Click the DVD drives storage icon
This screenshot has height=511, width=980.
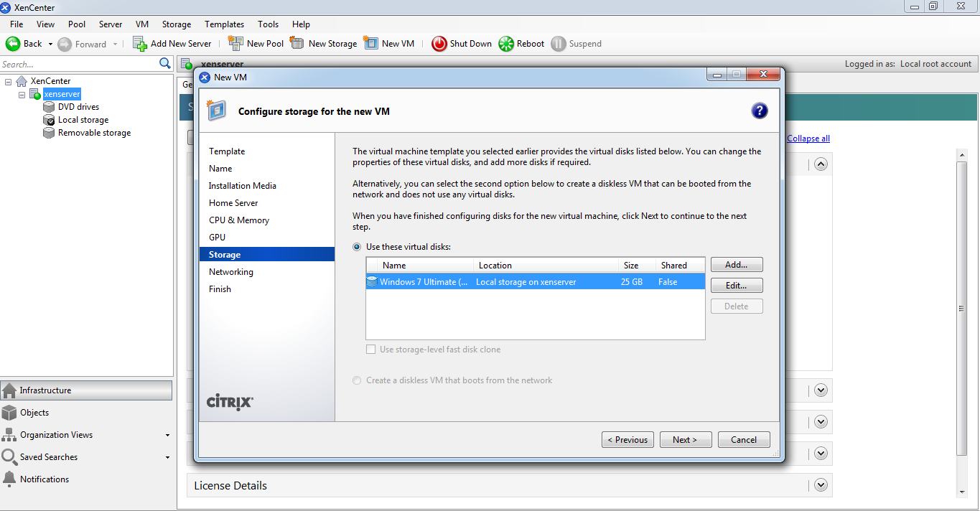point(49,107)
